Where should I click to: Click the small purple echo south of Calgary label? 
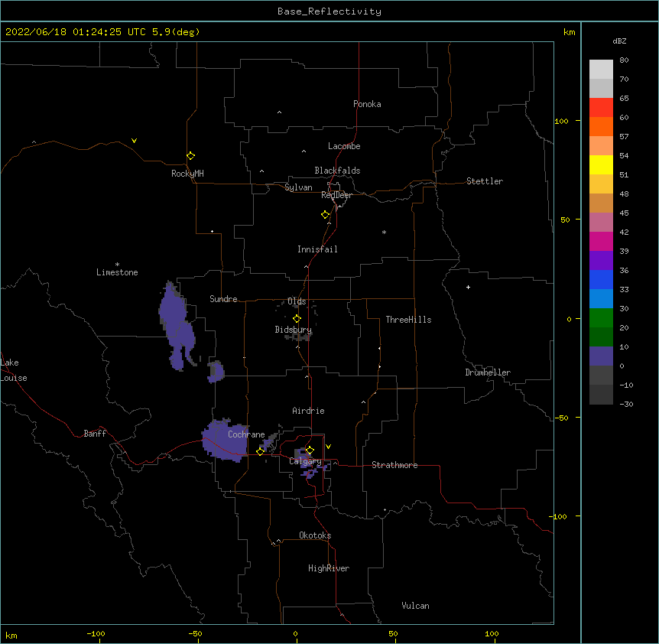click(310, 473)
